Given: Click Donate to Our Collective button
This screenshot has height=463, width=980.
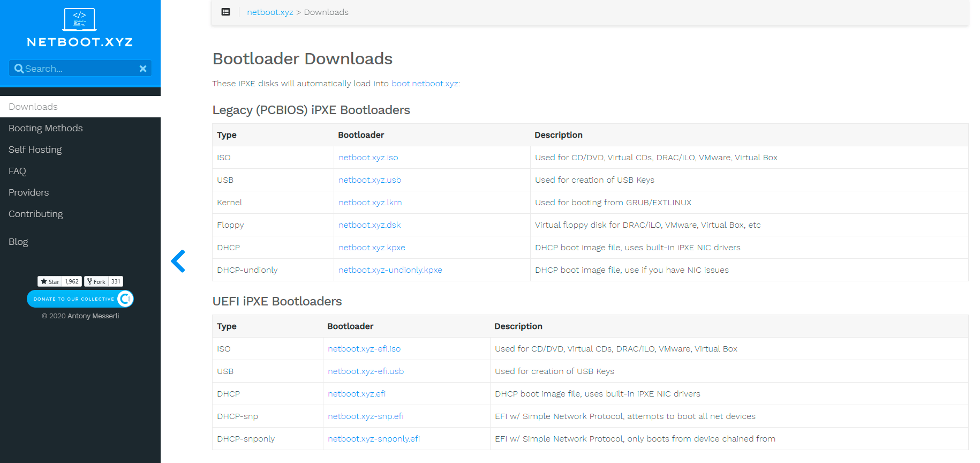Looking at the screenshot, I should 80,299.
